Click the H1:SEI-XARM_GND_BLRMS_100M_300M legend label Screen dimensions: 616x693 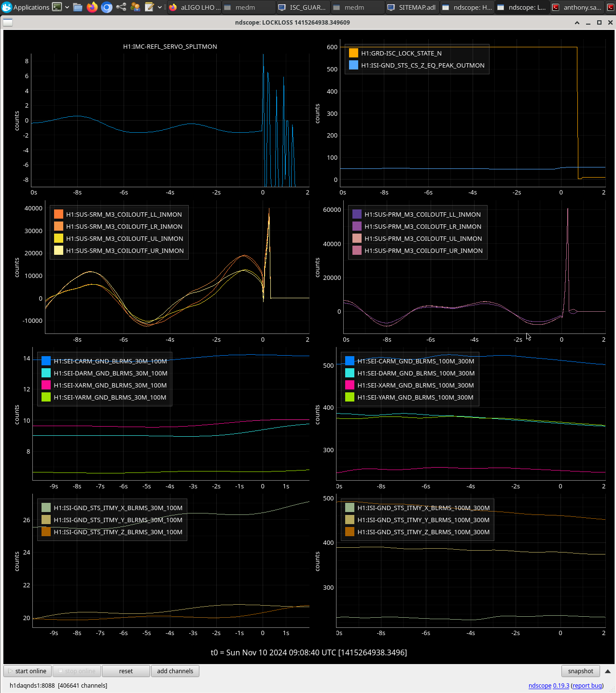[x=416, y=385]
